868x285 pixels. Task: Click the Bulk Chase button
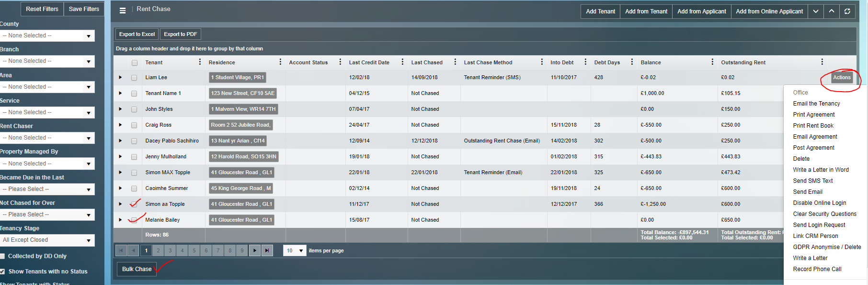(137, 269)
